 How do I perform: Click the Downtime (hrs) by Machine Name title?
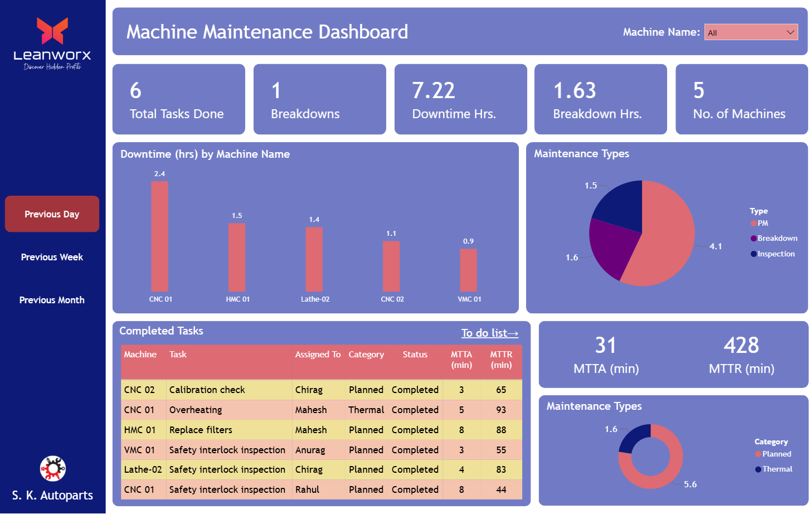[205, 154]
